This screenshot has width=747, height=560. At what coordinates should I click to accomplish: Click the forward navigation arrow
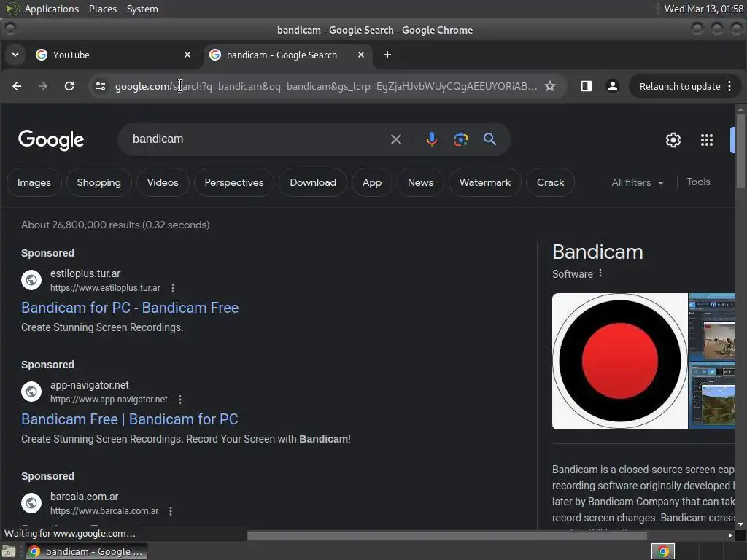[x=43, y=86]
